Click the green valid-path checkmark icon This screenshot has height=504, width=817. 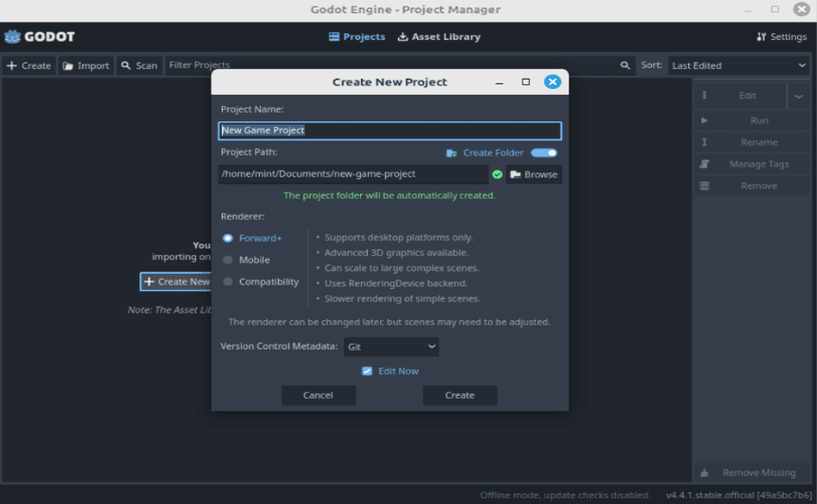tap(498, 174)
